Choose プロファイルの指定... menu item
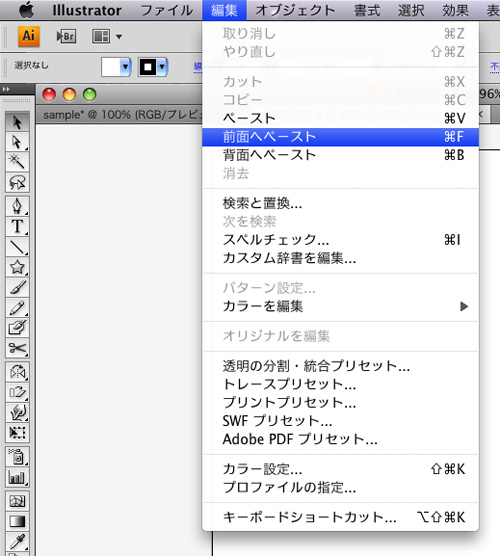The height and width of the screenshot is (556, 500). click(x=340, y=488)
